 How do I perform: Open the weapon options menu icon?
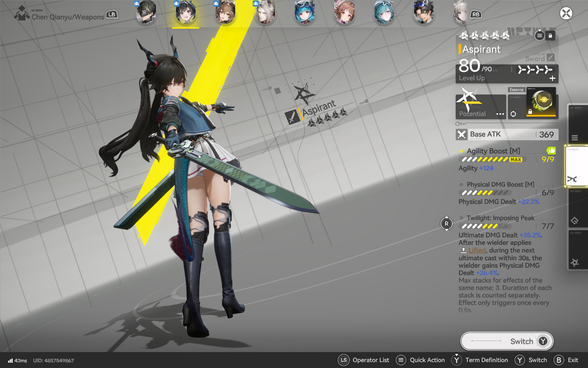click(539, 36)
